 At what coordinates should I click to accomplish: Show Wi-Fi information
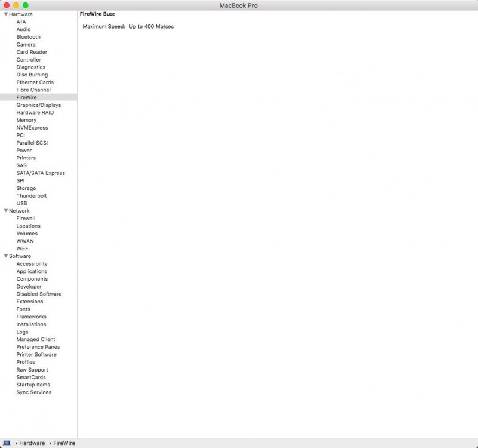click(23, 248)
